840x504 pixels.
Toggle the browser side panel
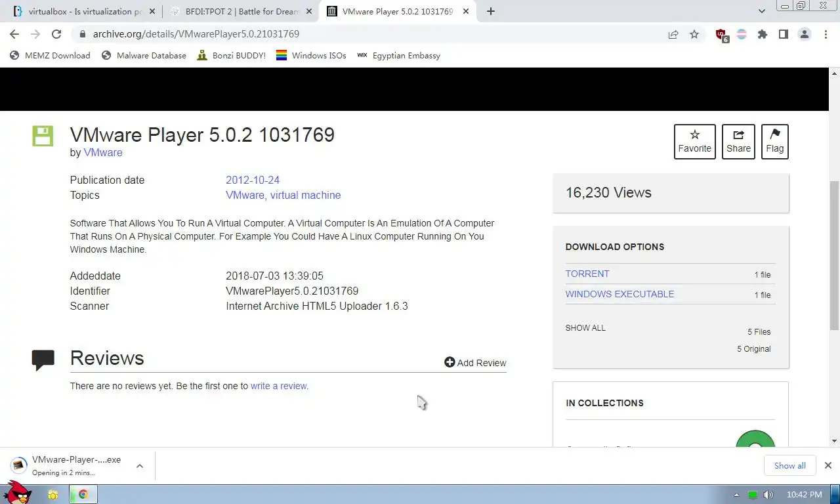click(784, 34)
